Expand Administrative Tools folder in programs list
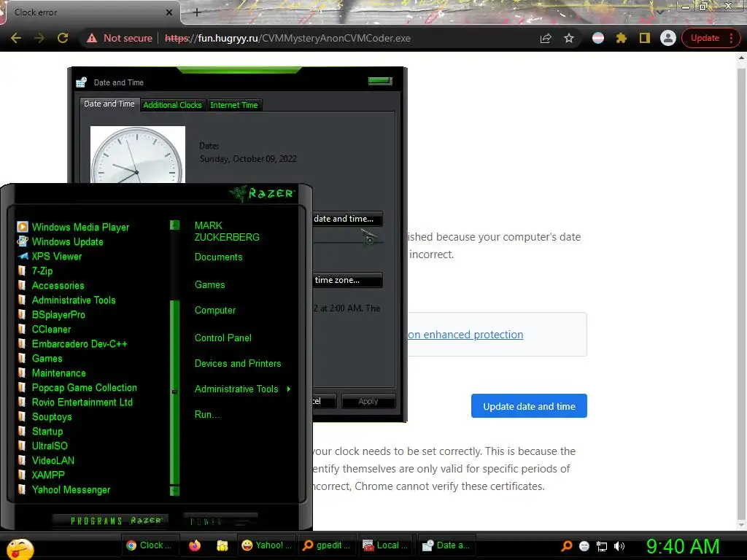Screen dimensions: 747x560 click(66, 300)
